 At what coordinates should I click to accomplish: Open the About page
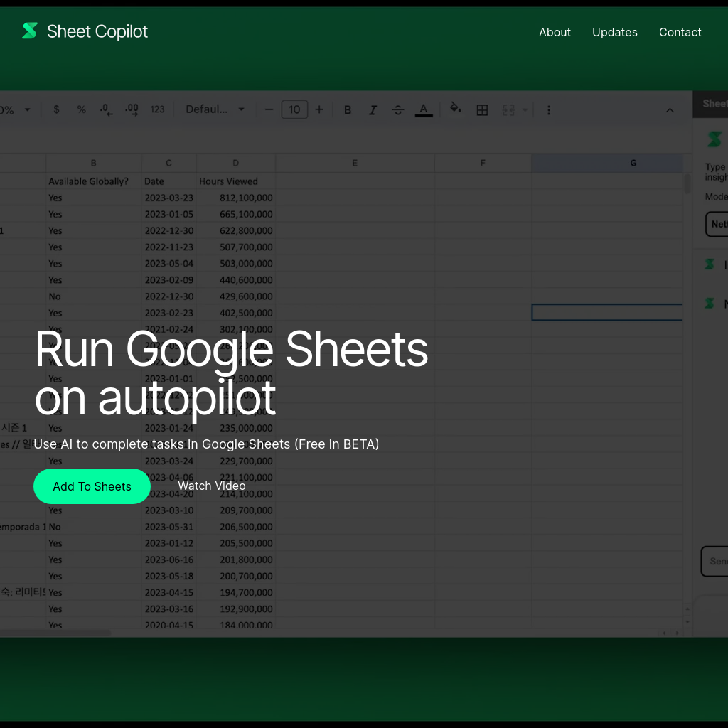tap(555, 32)
